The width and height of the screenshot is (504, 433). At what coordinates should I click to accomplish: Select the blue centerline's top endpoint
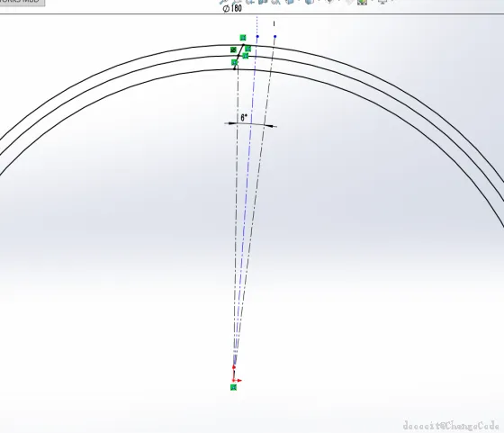(257, 37)
